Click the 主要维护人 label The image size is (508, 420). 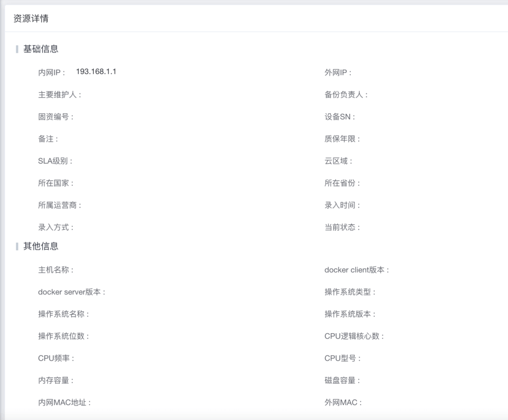[x=60, y=95]
